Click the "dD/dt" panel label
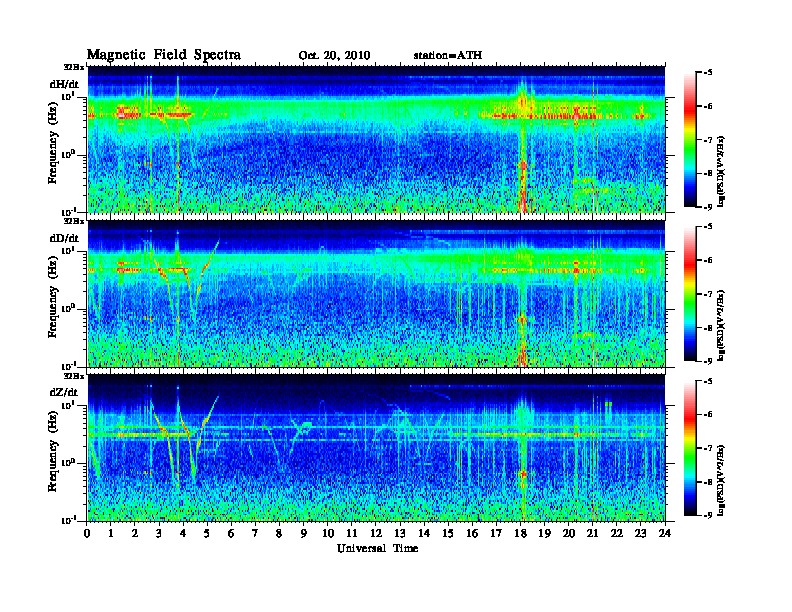 pyautogui.click(x=64, y=238)
